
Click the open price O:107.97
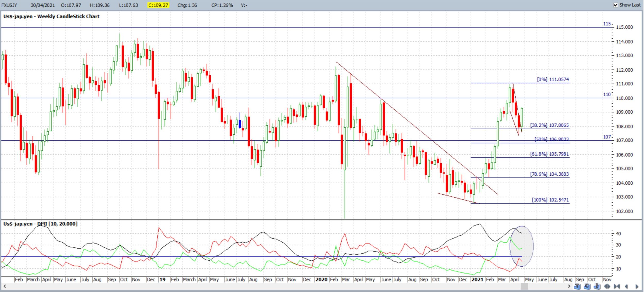pyautogui.click(x=71, y=5)
